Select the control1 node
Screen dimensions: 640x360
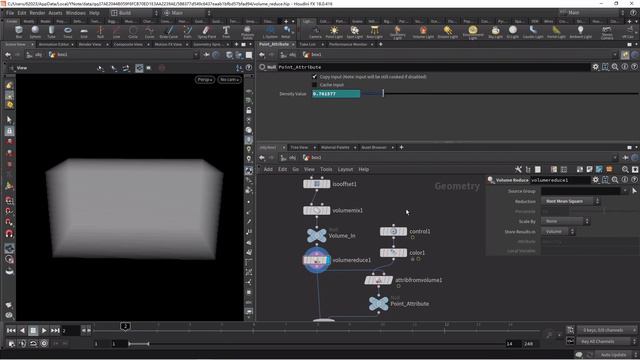(393, 231)
